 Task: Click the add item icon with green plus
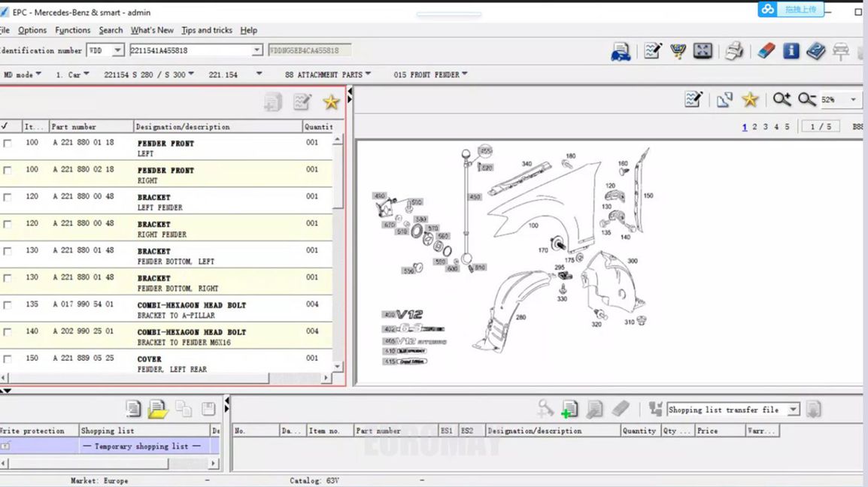[569, 409]
